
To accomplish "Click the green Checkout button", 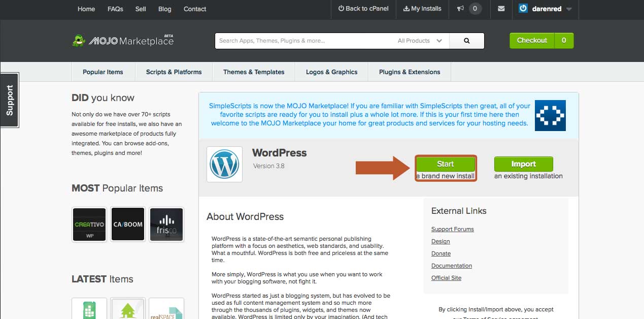I will tap(532, 41).
